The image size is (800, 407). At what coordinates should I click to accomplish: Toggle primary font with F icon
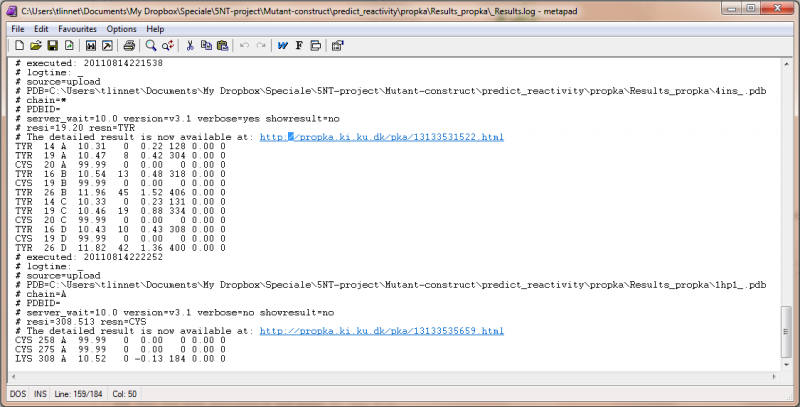click(x=299, y=45)
